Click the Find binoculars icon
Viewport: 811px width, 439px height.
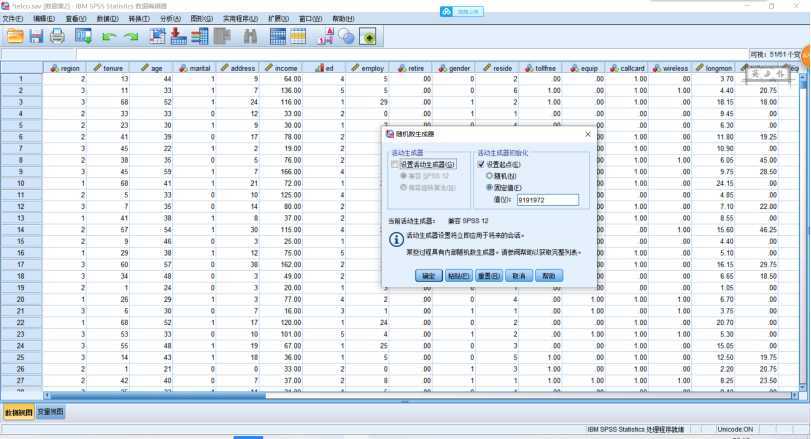coord(250,37)
